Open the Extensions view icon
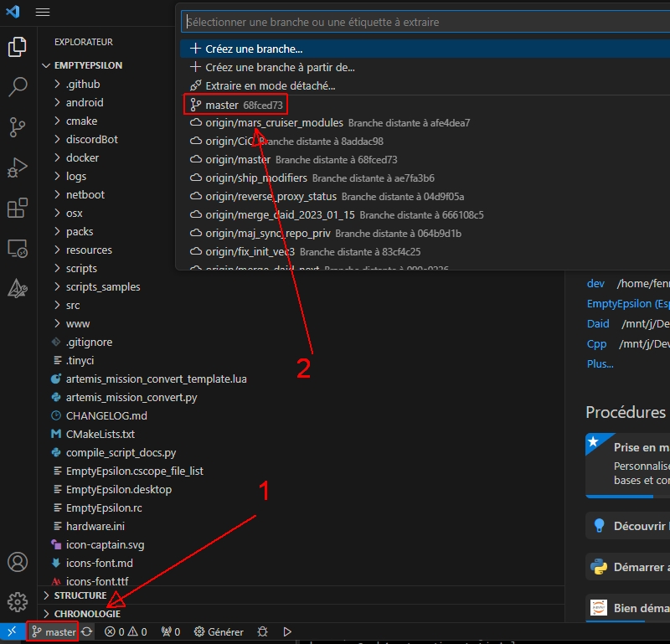This screenshot has width=670, height=644. pos(18,208)
